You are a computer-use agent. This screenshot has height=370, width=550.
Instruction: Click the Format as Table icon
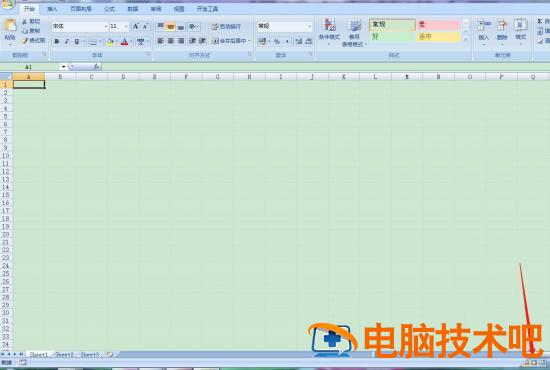pyautogui.click(x=354, y=26)
